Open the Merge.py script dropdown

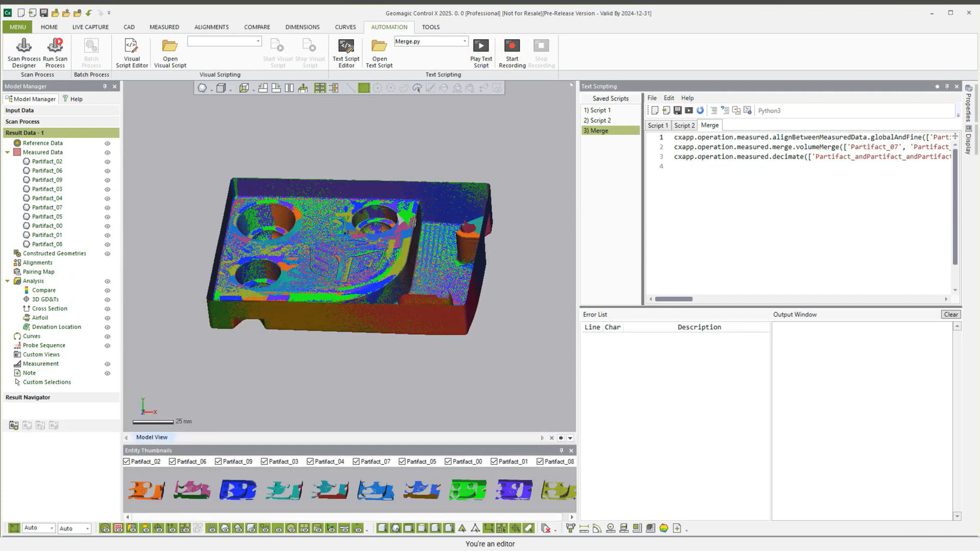click(x=465, y=42)
